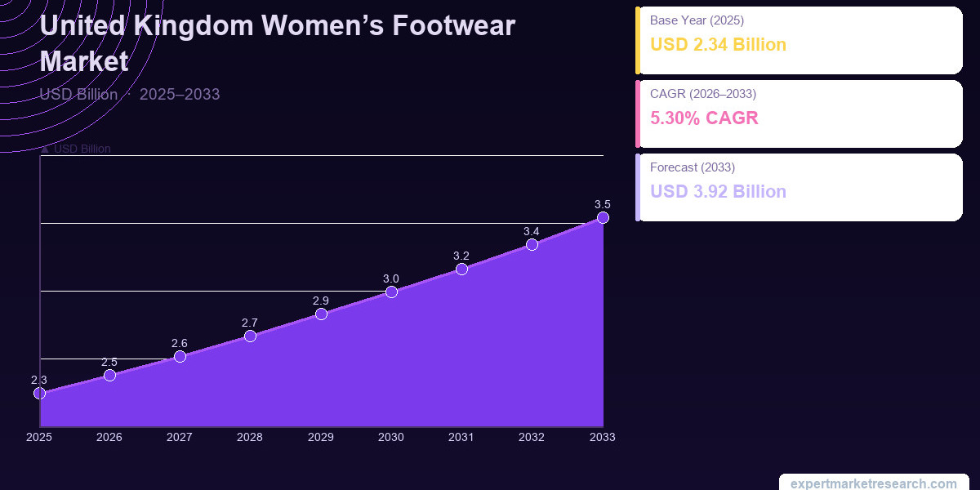Click the 2028 data point labeled 2.7
980x490 pixels.
(250, 336)
